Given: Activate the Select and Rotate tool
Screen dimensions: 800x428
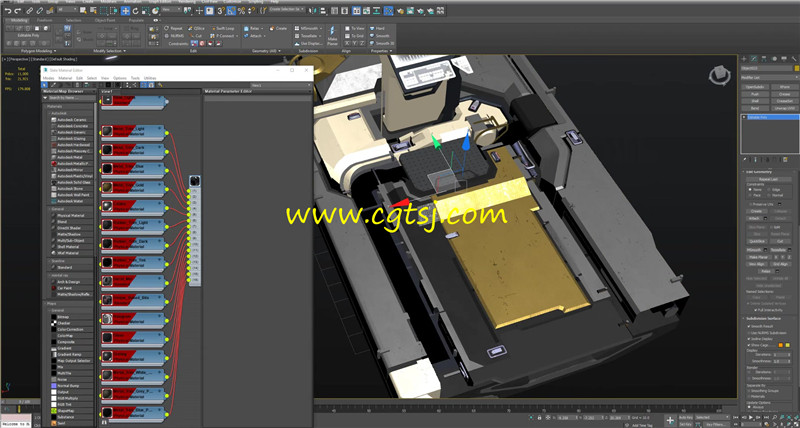Looking at the screenshot, I should [136, 10].
